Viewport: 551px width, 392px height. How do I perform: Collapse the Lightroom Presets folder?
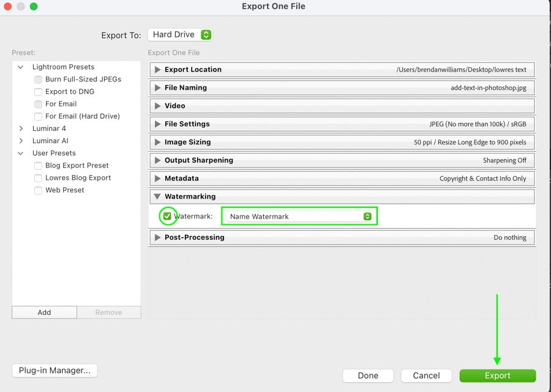click(x=21, y=67)
